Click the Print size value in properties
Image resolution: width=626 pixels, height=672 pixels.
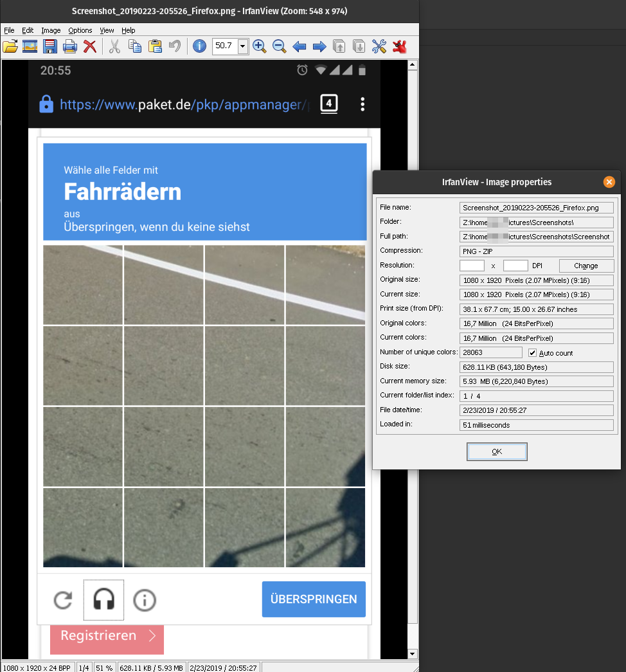[x=537, y=309]
